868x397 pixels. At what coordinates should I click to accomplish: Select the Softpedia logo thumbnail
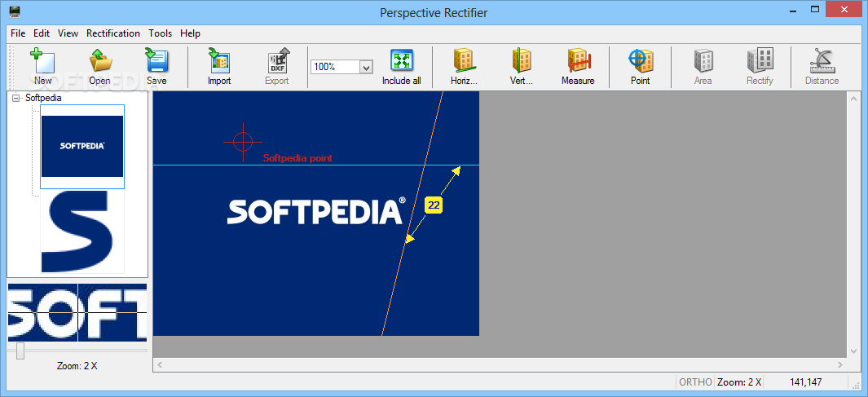[82, 146]
